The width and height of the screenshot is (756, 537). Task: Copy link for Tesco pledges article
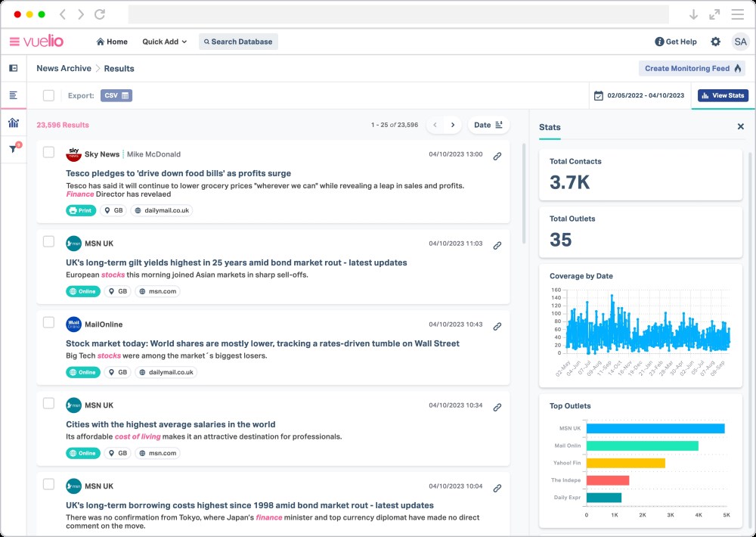coord(497,157)
